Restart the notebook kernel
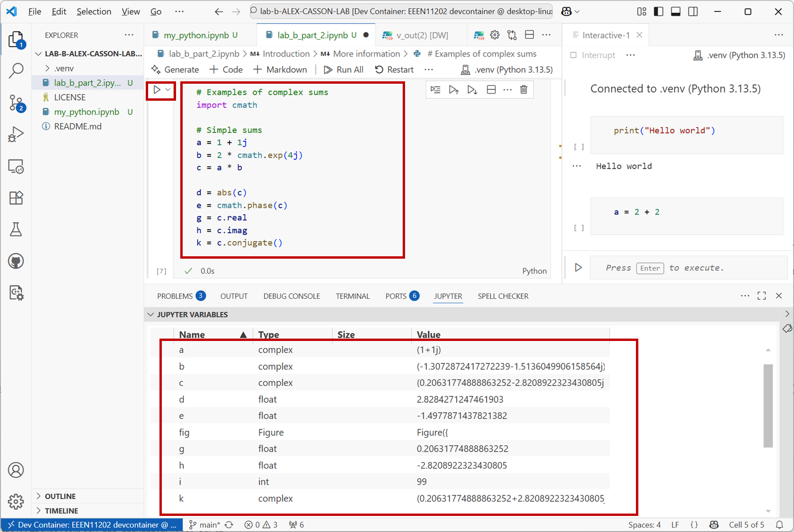The height and width of the screenshot is (532, 794). click(394, 70)
